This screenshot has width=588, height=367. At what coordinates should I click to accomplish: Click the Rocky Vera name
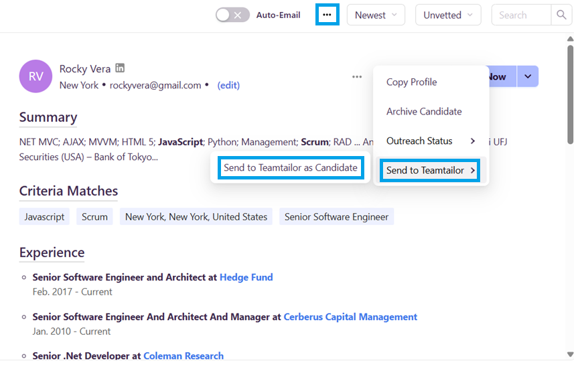click(x=85, y=68)
